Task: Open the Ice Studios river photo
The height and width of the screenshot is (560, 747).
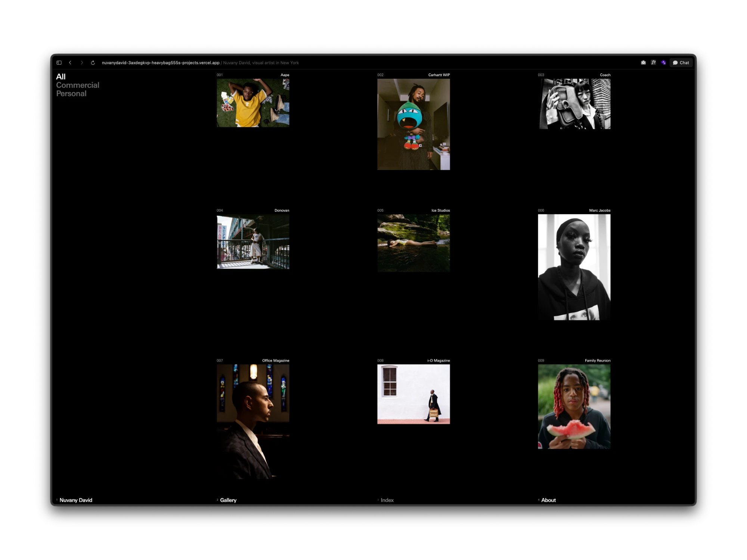Action: click(413, 243)
